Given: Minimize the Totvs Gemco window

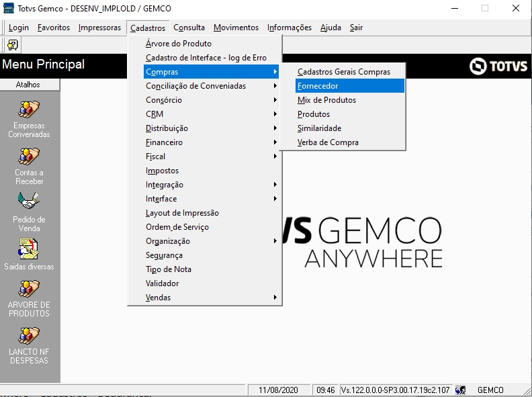Looking at the screenshot, I should tap(455, 8).
